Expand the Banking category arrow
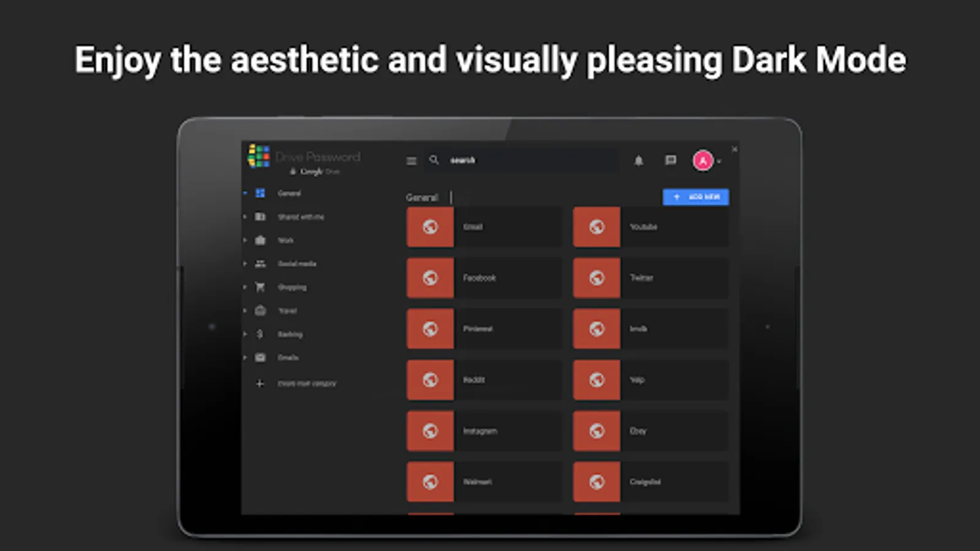980x551 pixels. [x=245, y=334]
